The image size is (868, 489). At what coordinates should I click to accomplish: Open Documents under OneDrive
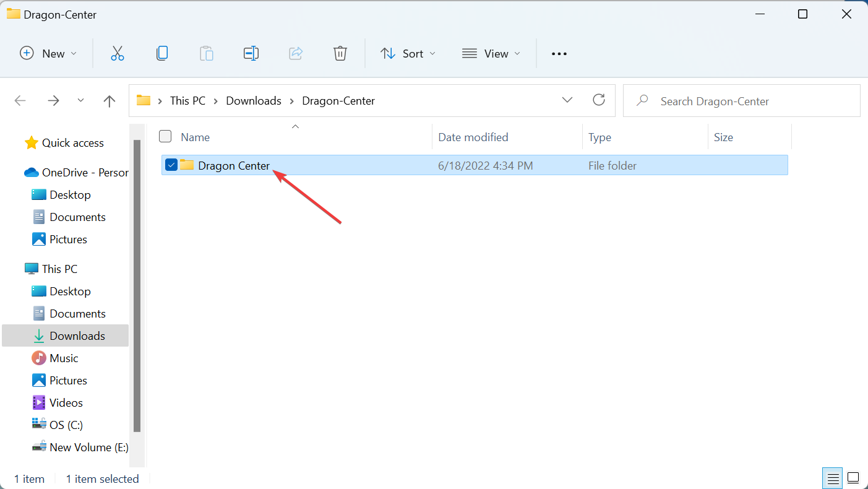pos(69,217)
